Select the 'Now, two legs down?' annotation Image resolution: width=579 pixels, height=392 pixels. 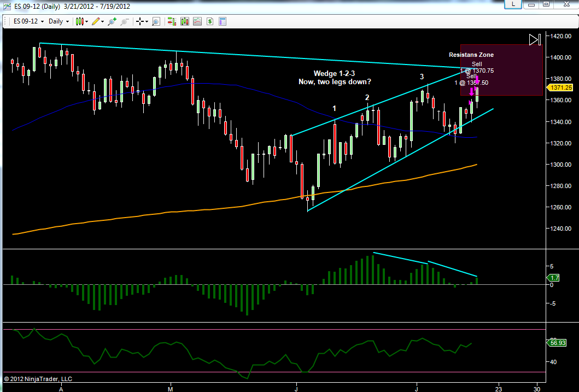[335, 81]
